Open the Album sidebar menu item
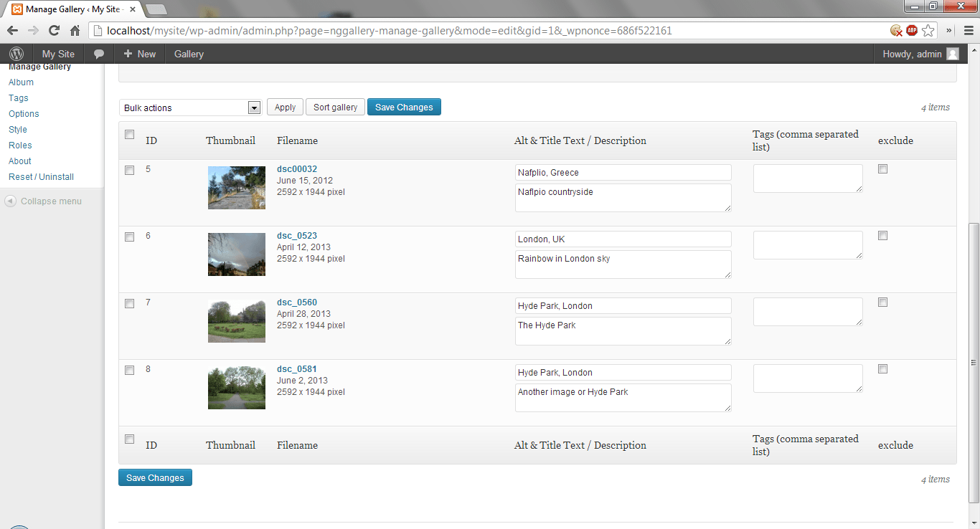 click(21, 82)
